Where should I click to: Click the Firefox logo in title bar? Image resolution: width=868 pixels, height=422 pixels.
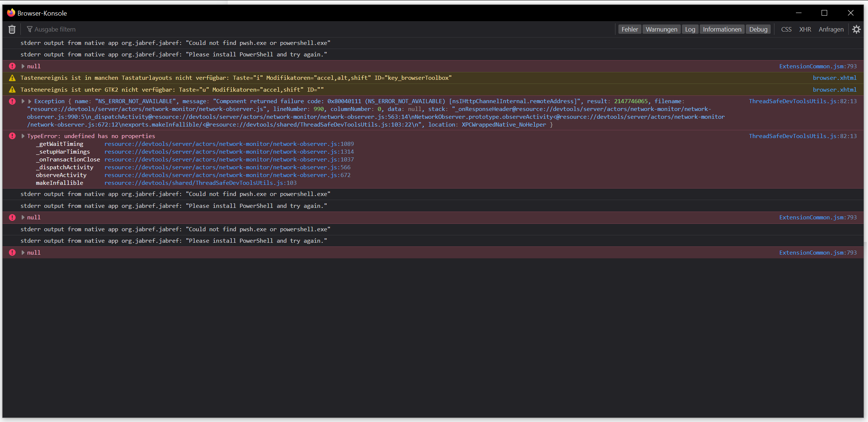10,12
